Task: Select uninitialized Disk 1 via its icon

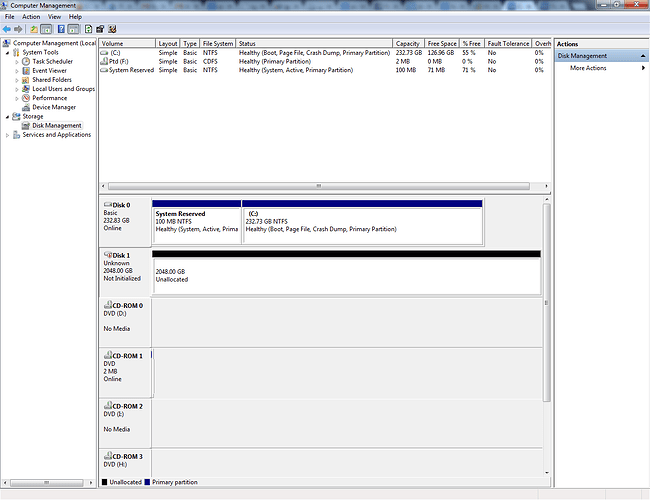Action: click(108, 255)
